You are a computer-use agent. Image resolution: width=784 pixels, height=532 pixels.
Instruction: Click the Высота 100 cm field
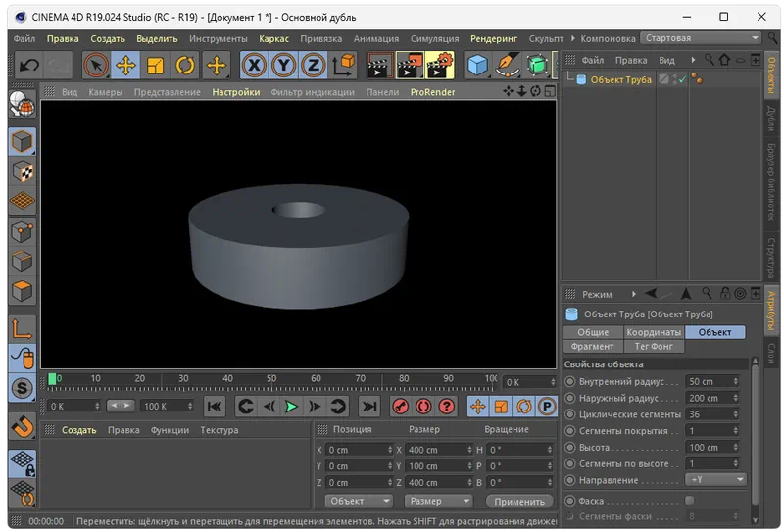coord(711,448)
